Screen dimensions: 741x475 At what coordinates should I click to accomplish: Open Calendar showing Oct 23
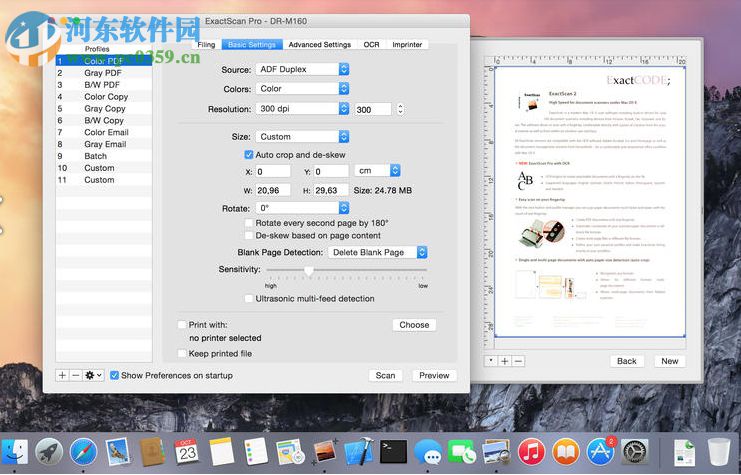click(x=187, y=451)
